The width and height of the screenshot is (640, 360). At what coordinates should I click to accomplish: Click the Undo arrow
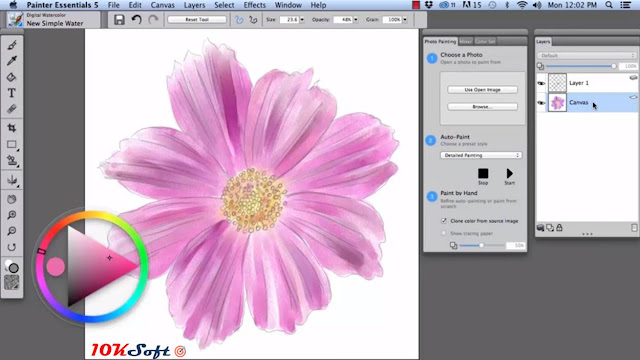pos(136,20)
